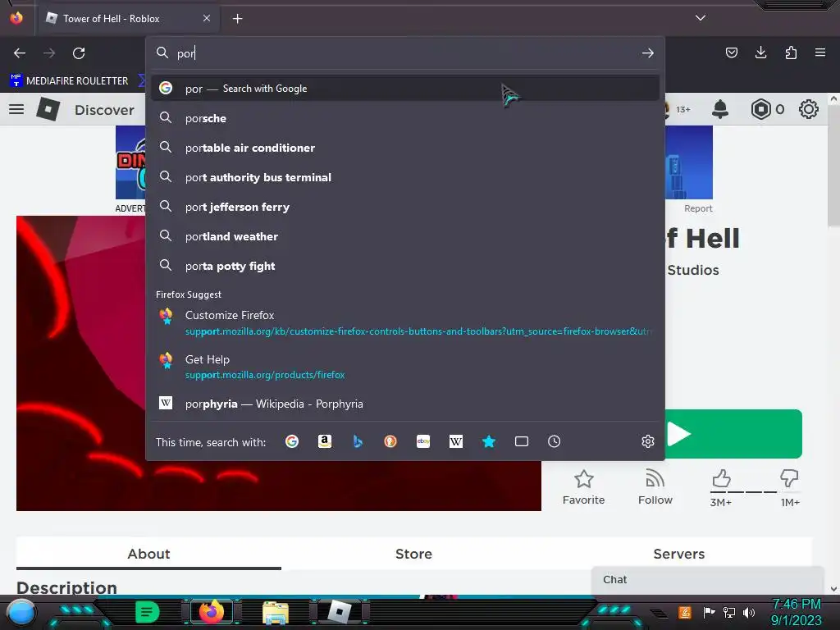Viewport: 840px width, 630px height.
Task: Search bookmarks with the star icon
Action: (x=489, y=441)
